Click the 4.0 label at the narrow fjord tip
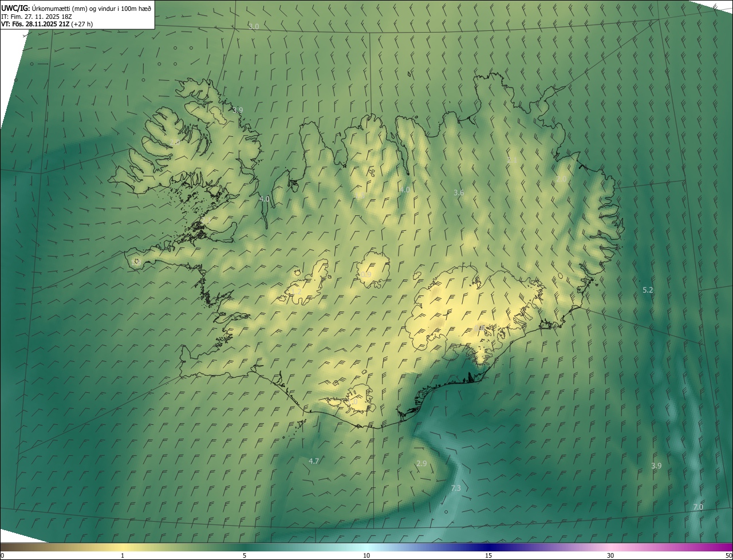 pos(264,199)
